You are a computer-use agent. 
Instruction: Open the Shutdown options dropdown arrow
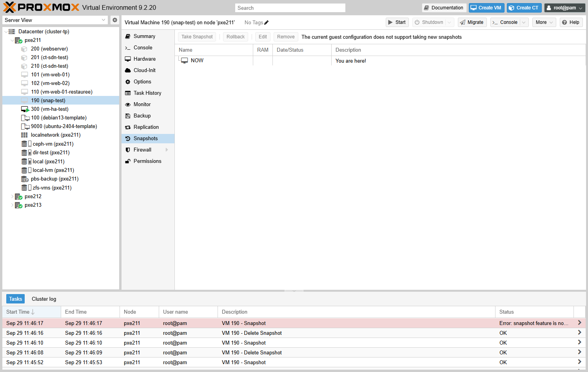[450, 22]
